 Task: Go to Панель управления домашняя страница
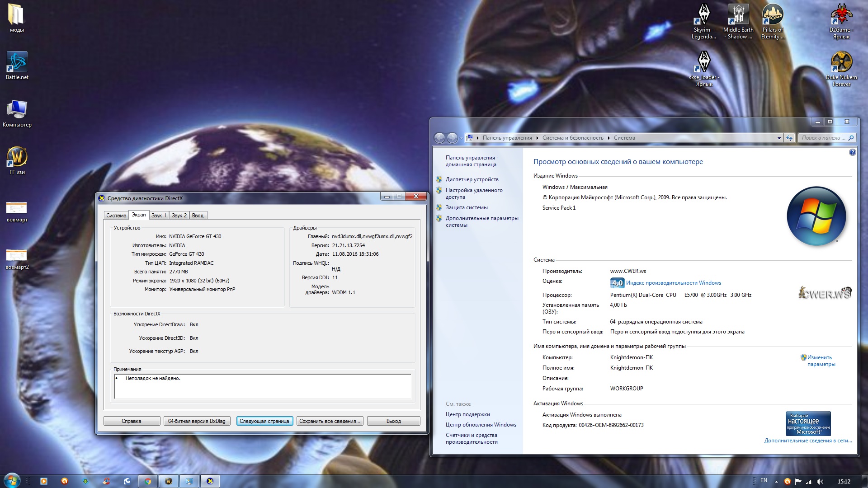472,161
